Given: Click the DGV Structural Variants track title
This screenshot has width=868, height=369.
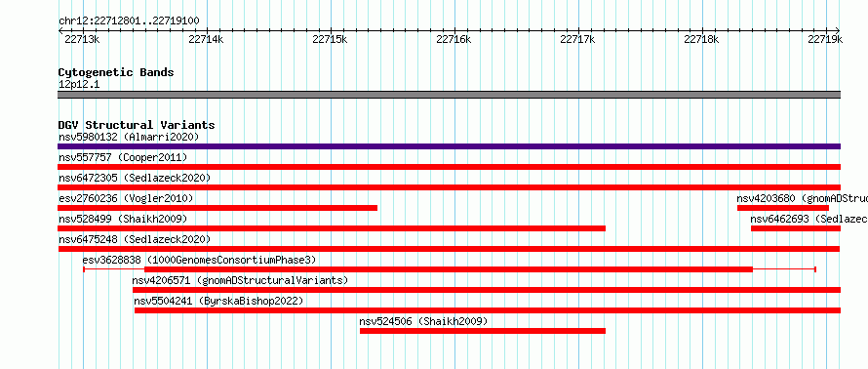Looking at the screenshot, I should point(137,125).
